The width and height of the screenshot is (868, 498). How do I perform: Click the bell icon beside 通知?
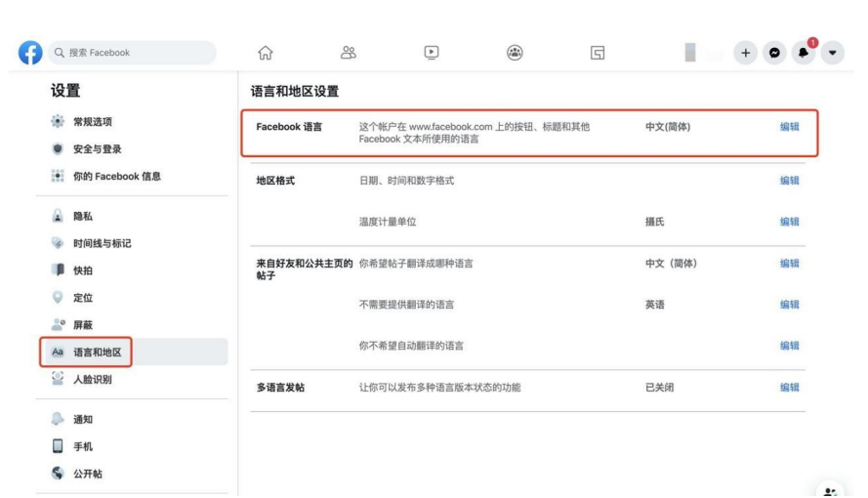(x=58, y=419)
